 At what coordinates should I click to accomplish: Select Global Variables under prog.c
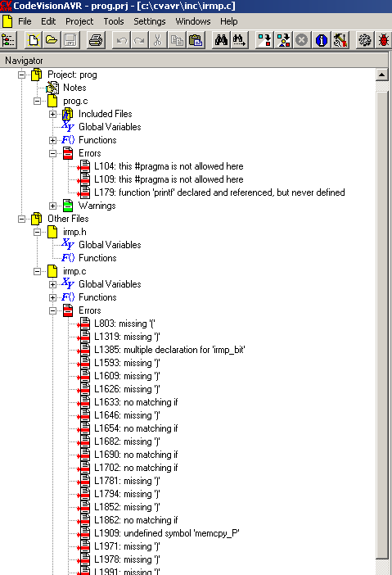(110, 127)
